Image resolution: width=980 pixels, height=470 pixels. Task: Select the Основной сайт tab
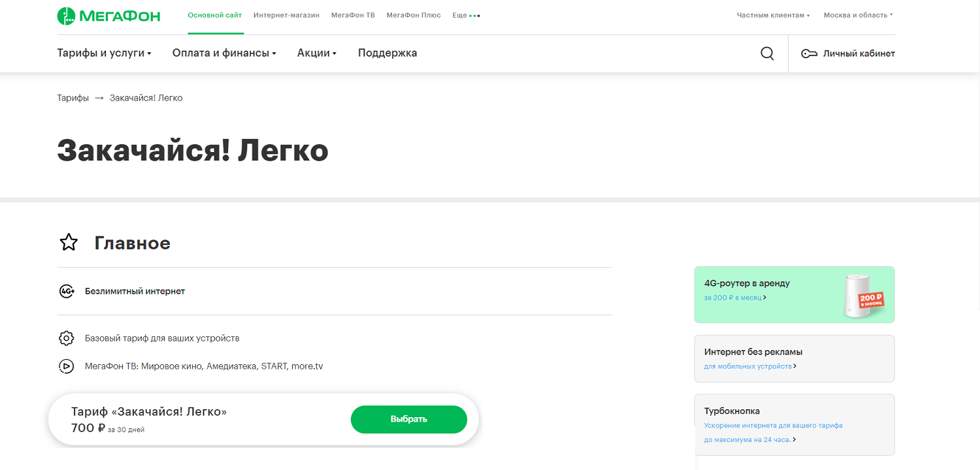coord(215,15)
